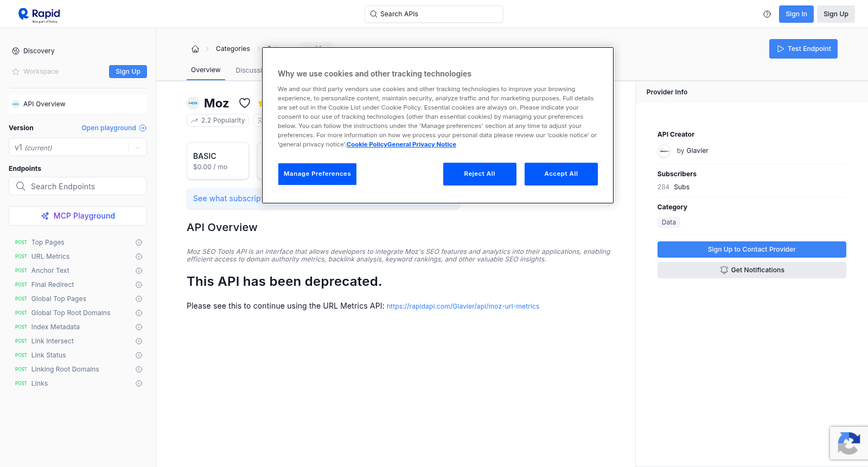The height and width of the screenshot is (467, 868).
Task: Click the reCAPTCHA badge
Action: click(x=849, y=443)
